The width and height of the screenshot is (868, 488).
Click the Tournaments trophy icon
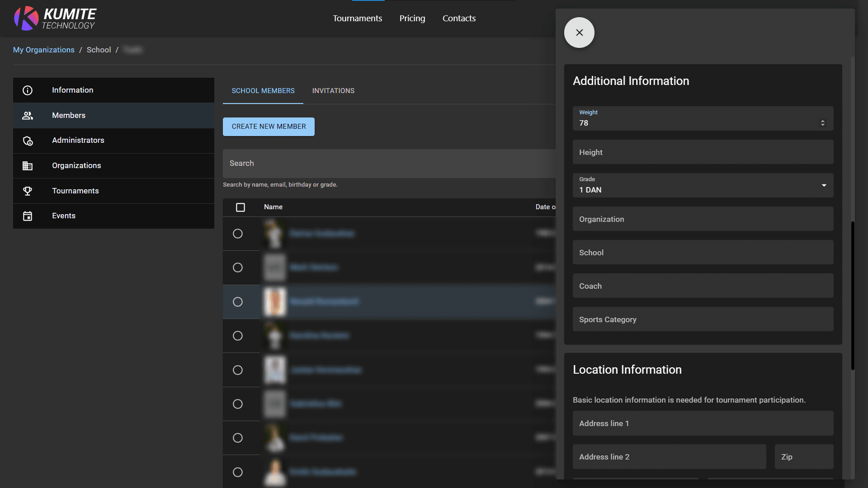tap(28, 191)
